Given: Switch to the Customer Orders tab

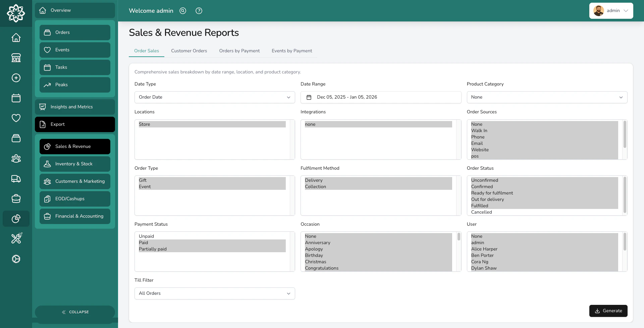Looking at the screenshot, I should pyautogui.click(x=189, y=51).
